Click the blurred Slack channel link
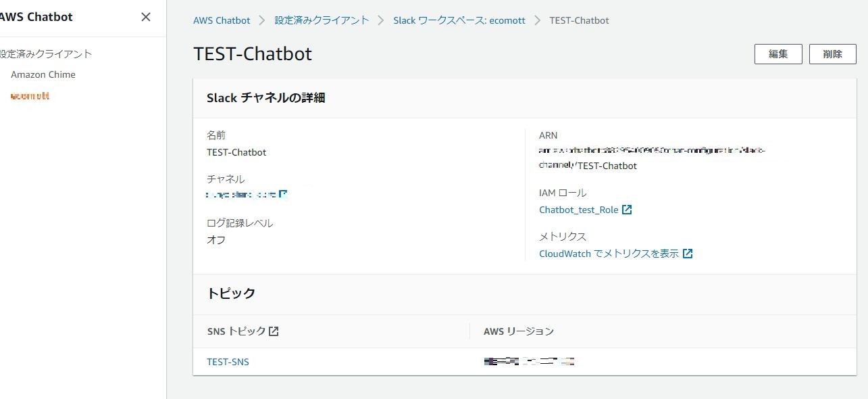Image resolution: width=868 pixels, height=399 pixels. [242, 195]
